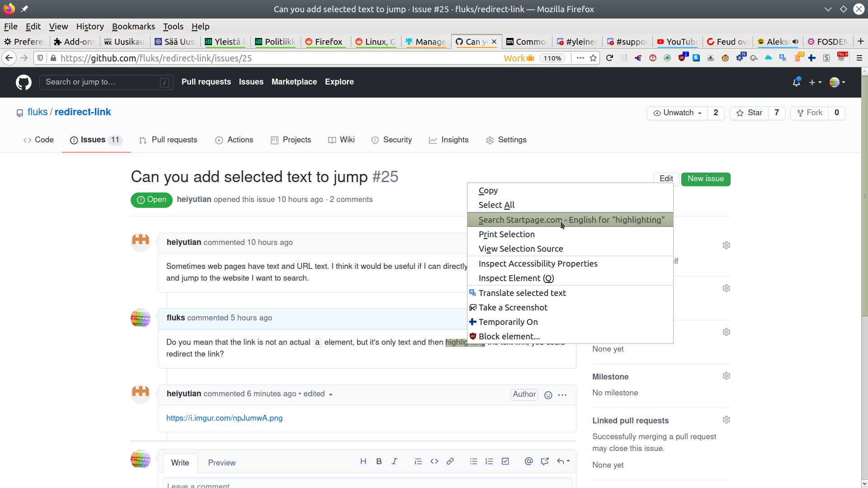Apply italic formatting in the comment toolbar
868x488 pixels.
[x=394, y=461]
